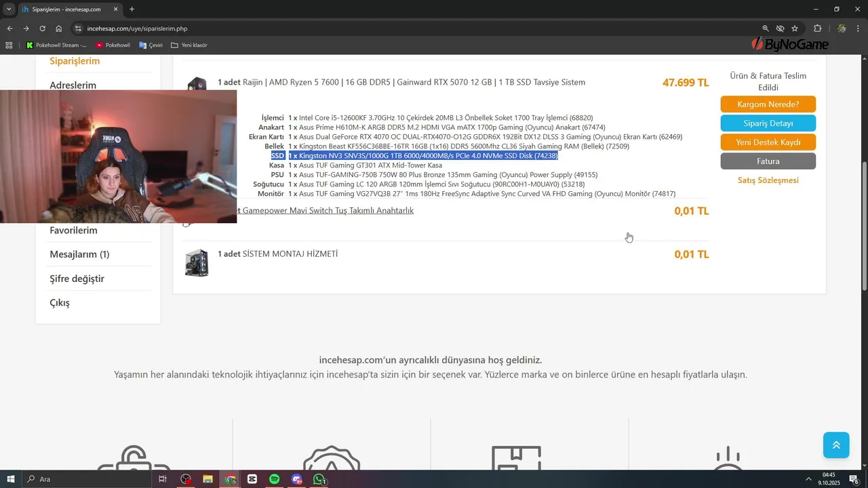Open the browser home page icon
Image resolution: width=868 pixels, height=488 pixels.
[x=59, y=28]
